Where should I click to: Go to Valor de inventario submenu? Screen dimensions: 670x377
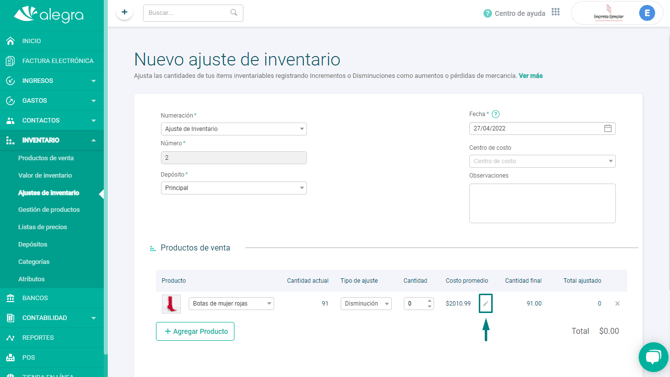point(45,175)
